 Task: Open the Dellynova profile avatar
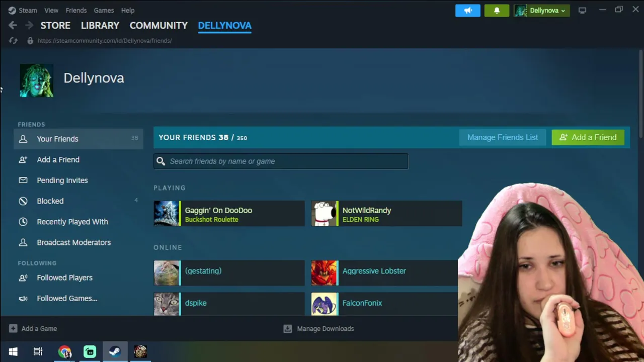click(37, 80)
